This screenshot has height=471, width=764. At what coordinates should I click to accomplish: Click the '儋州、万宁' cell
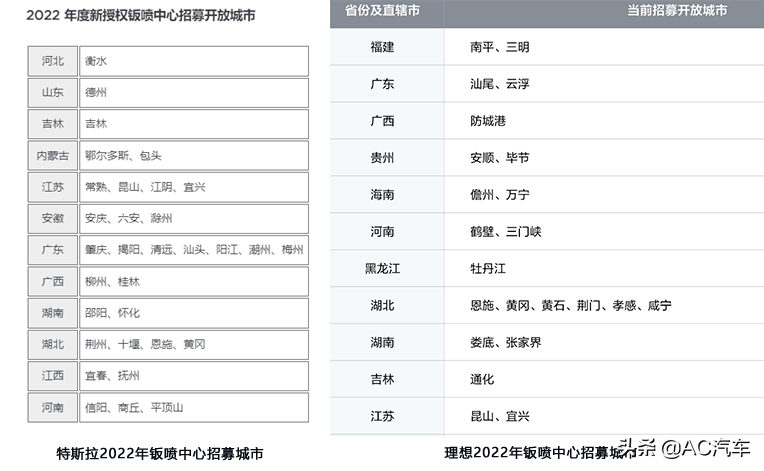tap(604, 195)
